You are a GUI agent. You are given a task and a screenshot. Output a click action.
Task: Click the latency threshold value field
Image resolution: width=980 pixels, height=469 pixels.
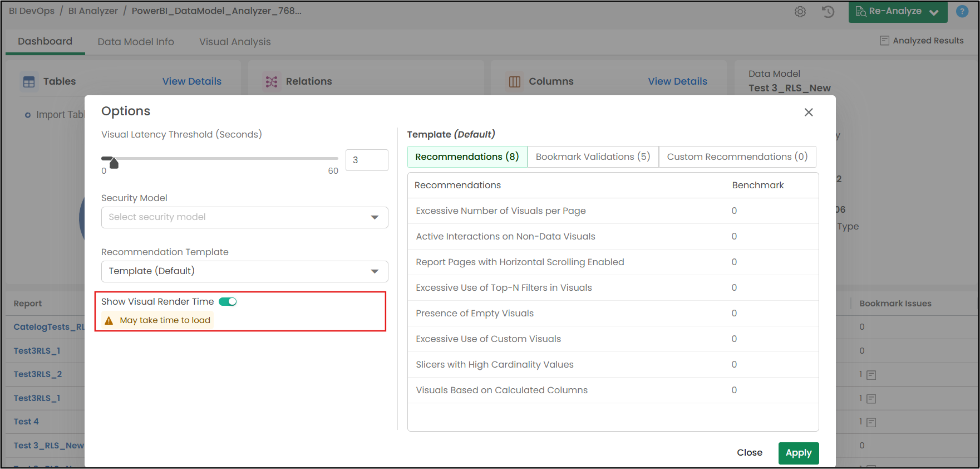click(x=367, y=160)
